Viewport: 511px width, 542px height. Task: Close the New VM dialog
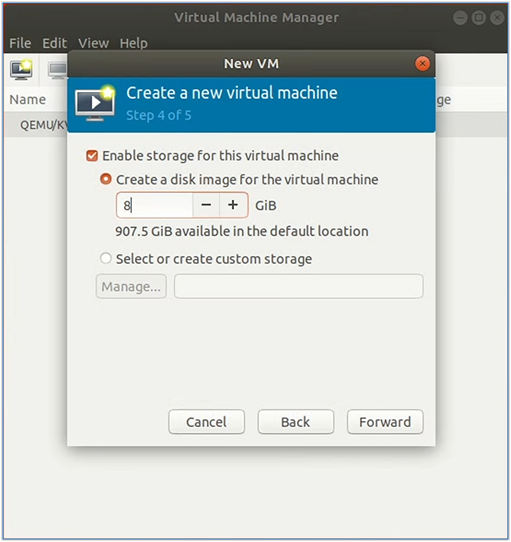click(x=422, y=64)
